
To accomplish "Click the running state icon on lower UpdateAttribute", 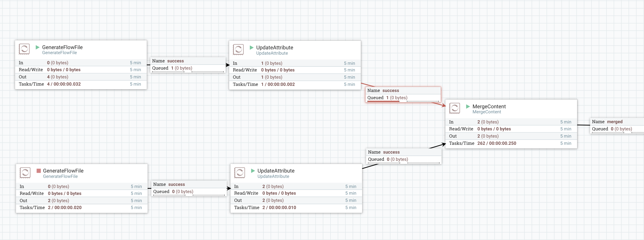I will click(x=252, y=171).
